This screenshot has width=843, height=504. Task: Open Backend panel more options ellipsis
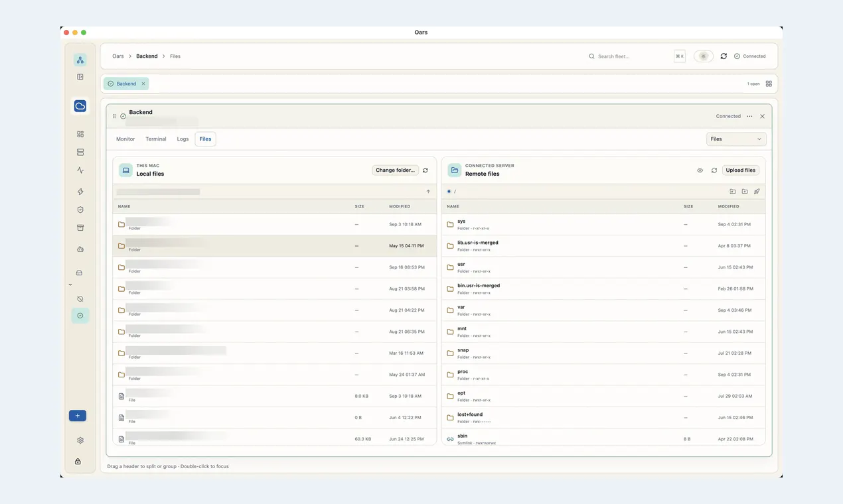pyautogui.click(x=749, y=116)
